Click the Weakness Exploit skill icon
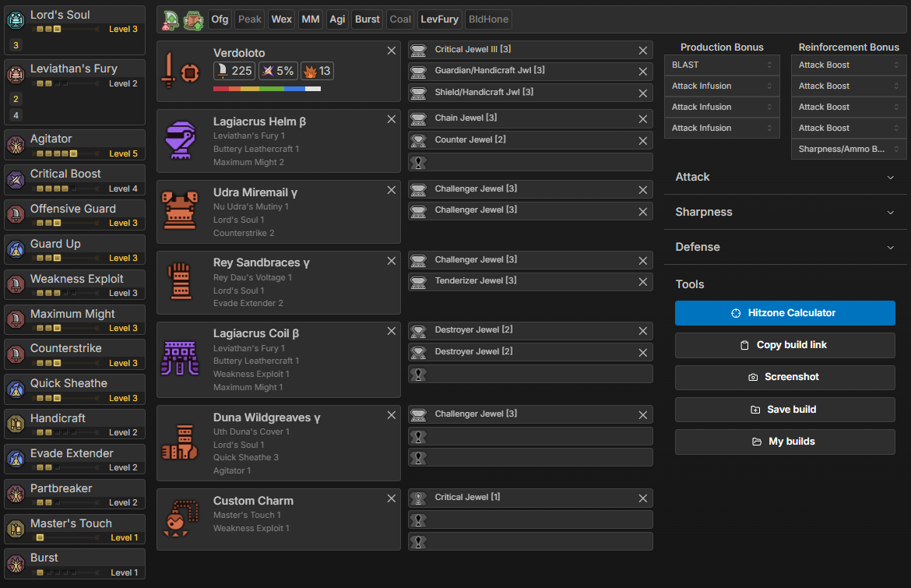This screenshot has height=588, width=911. click(16, 284)
